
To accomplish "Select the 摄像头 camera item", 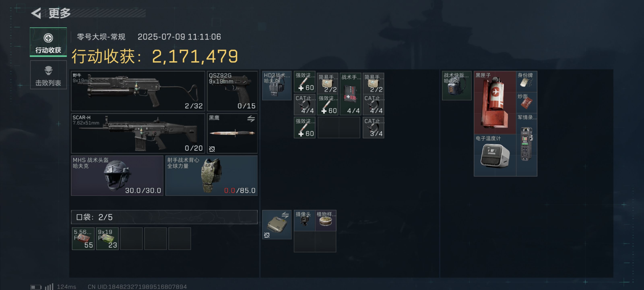I will [304, 221].
